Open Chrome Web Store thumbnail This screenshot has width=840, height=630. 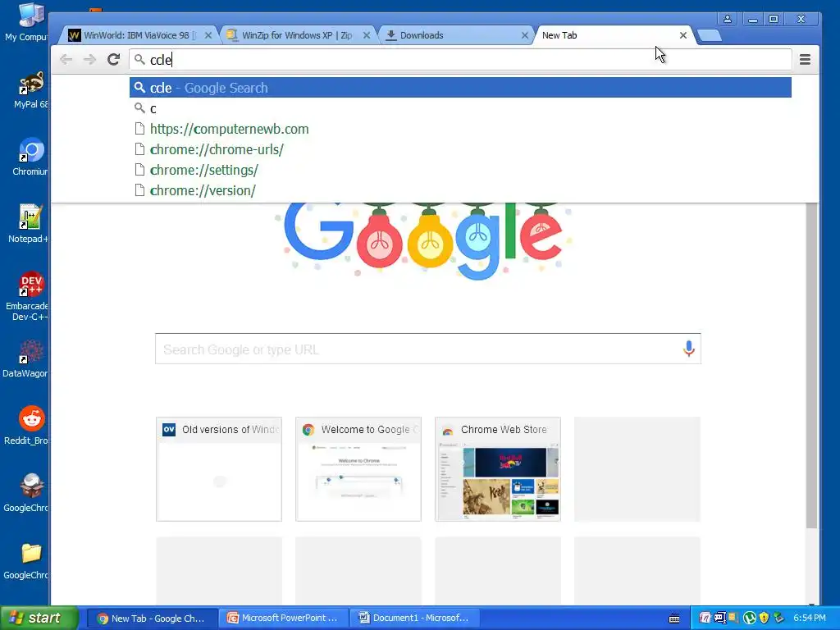click(498, 469)
